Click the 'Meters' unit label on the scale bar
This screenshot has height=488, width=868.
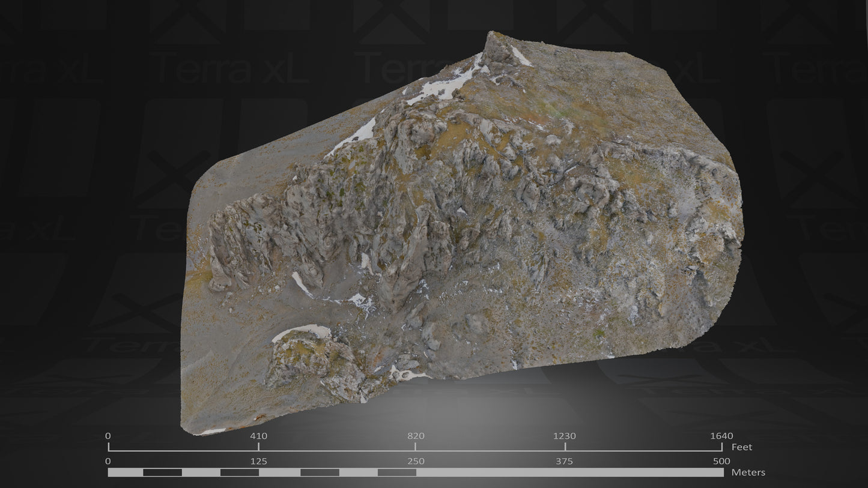point(749,472)
